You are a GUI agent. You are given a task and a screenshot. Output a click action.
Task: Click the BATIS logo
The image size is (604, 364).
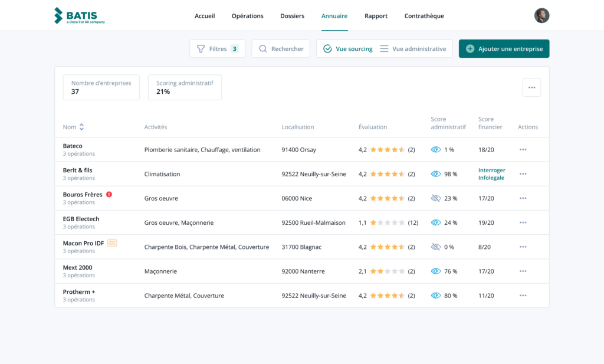[x=78, y=16]
